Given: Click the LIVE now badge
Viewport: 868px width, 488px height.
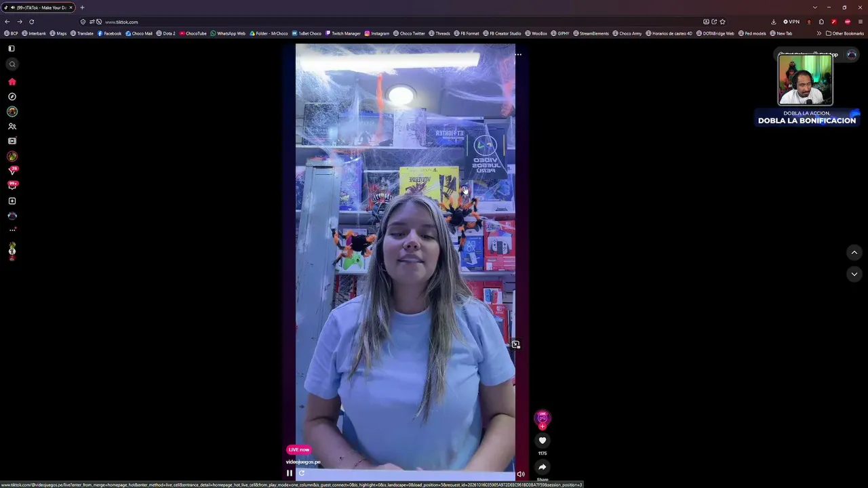Looking at the screenshot, I should pyautogui.click(x=299, y=449).
